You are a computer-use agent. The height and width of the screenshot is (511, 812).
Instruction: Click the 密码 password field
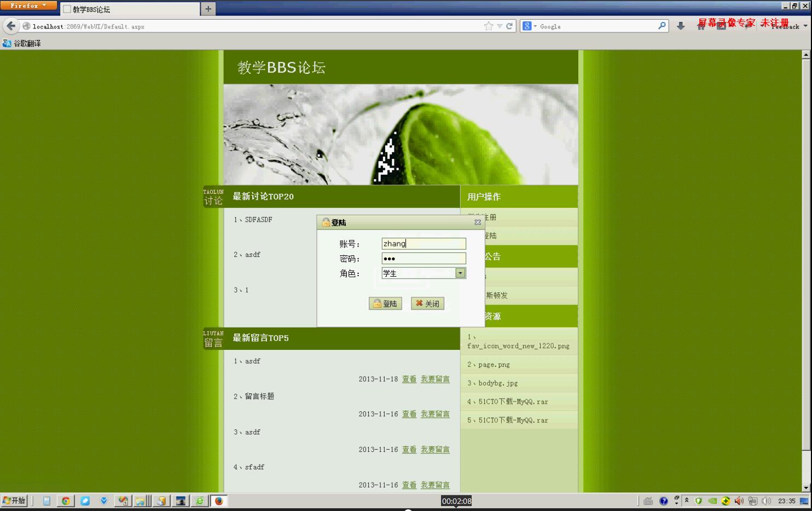click(x=424, y=259)
